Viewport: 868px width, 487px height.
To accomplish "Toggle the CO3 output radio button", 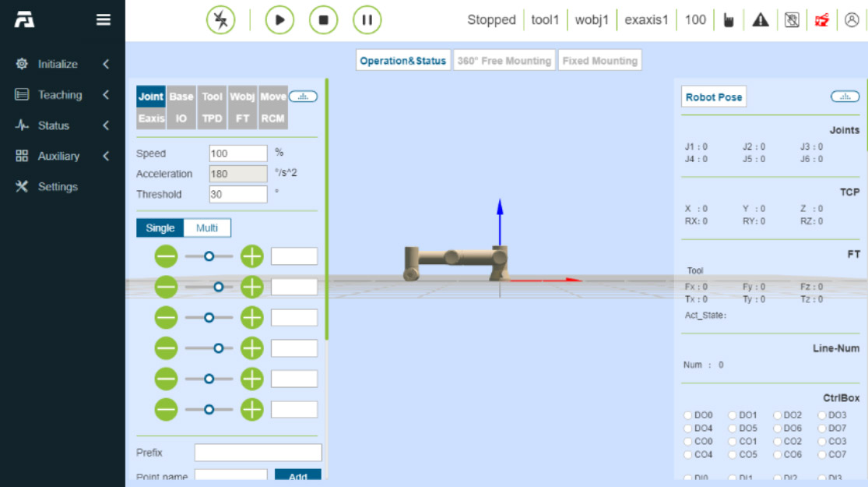I will 823,441.
